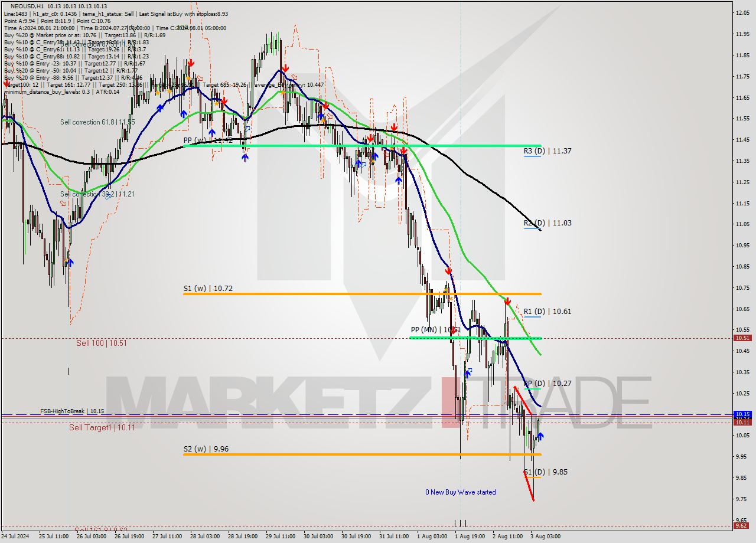Click the 'S2 (w) | 9.96' support label
Image resolution: width=756 pixels, height=543 pixels.
click(206, 449)
